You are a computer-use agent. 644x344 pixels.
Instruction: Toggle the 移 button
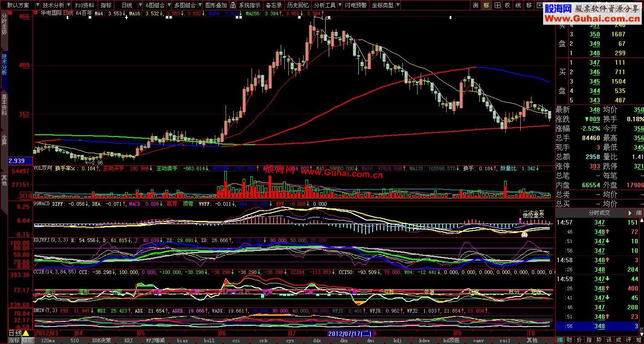(x=529, y=5)
